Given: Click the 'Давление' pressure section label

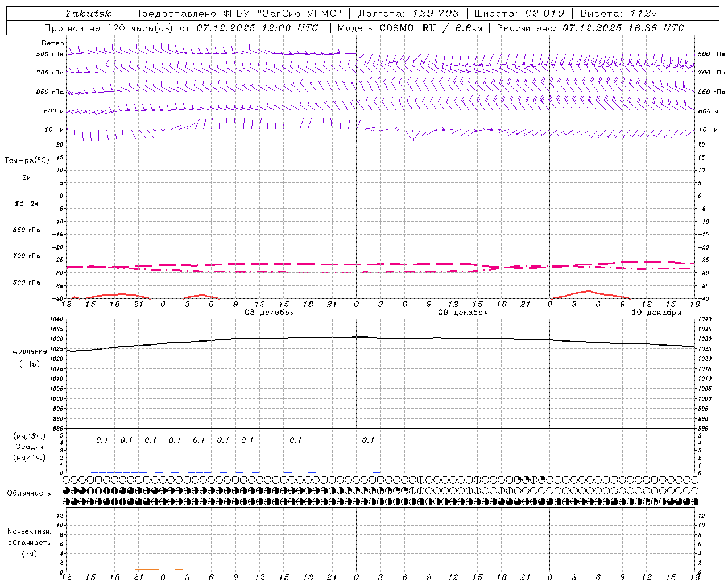Looking at the screenshot, I should [x=30, y=351].
